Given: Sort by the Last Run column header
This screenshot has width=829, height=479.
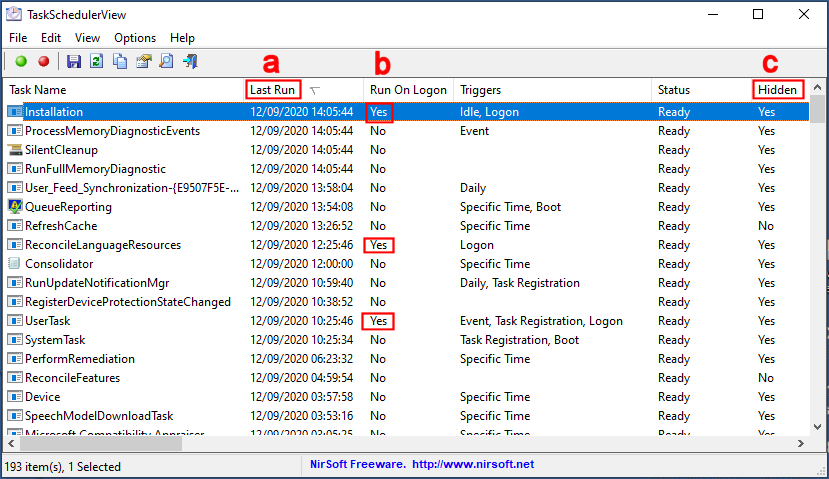Looking at the screenshot, I should coord(272,90).
